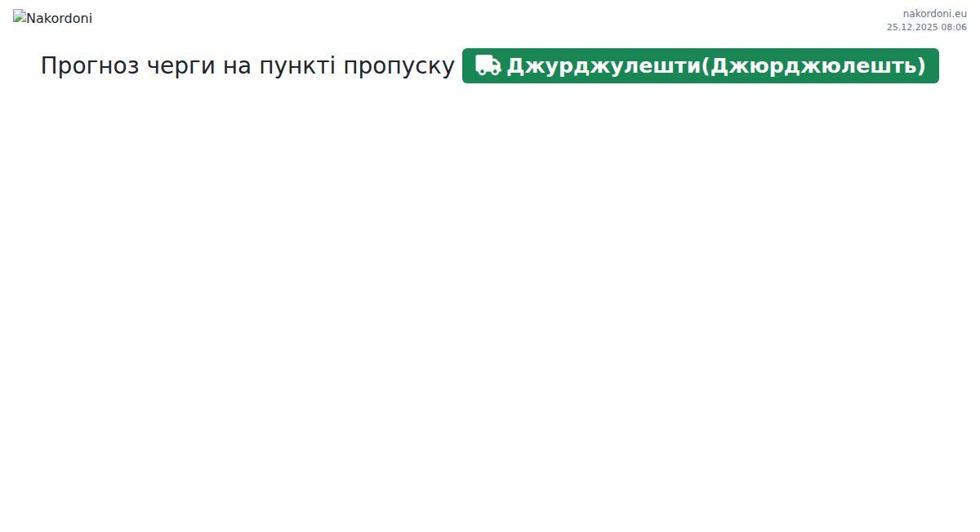
Task: Click the closing parenthesis in the green badge
Action: pos(921,65)
